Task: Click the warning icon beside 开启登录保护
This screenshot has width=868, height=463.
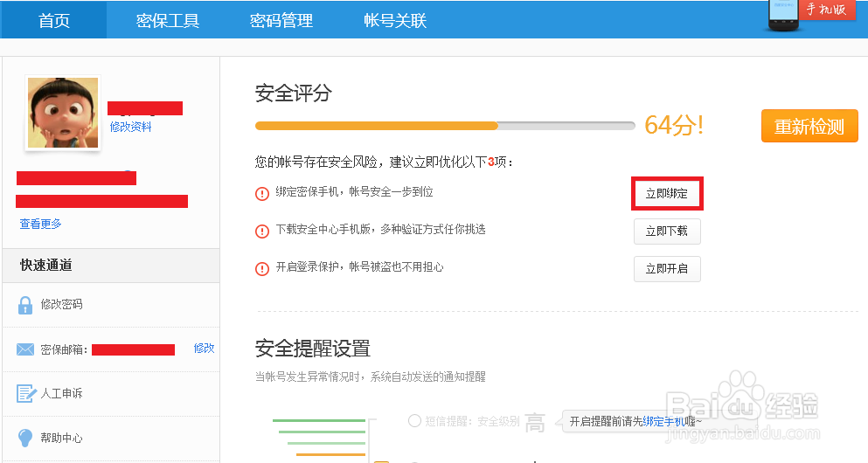Action: point(262,269)
